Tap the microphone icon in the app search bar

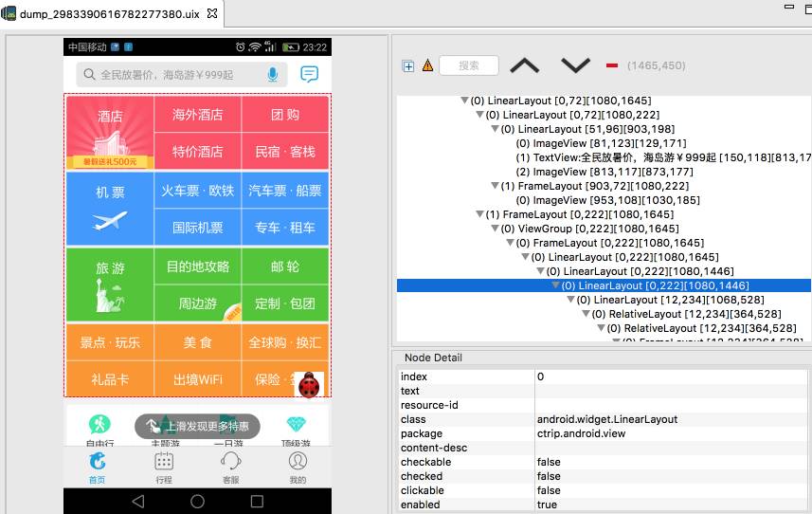click(273, 75)
